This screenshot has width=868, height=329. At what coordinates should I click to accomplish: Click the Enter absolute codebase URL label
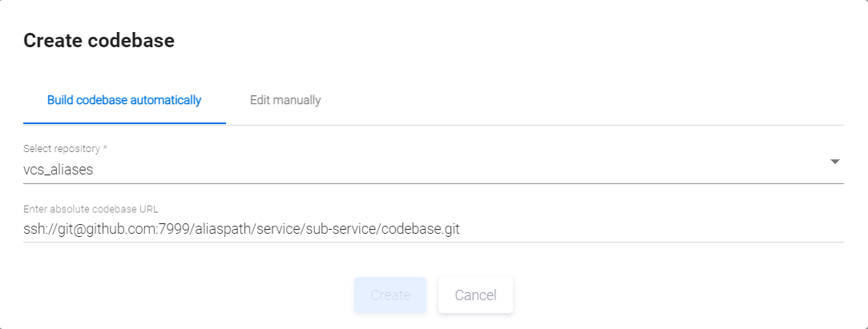point(91,209)
